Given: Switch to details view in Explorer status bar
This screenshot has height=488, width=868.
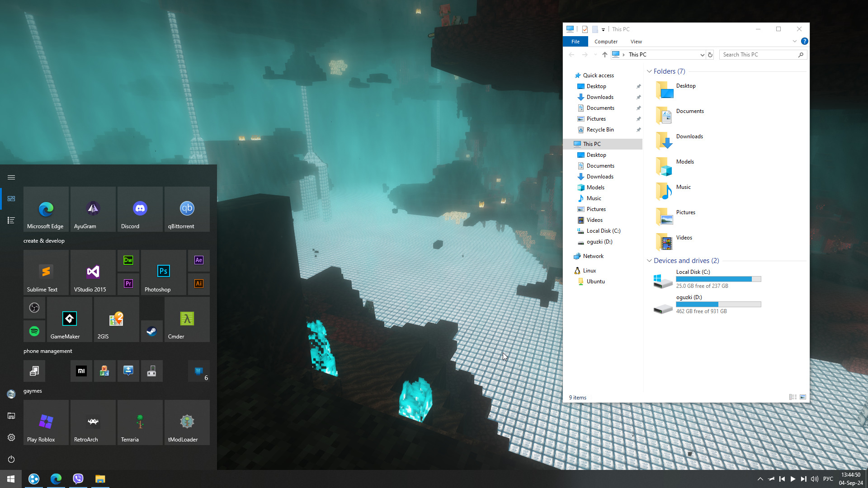Looking at the screenshot, I should (x=793, y=397).
